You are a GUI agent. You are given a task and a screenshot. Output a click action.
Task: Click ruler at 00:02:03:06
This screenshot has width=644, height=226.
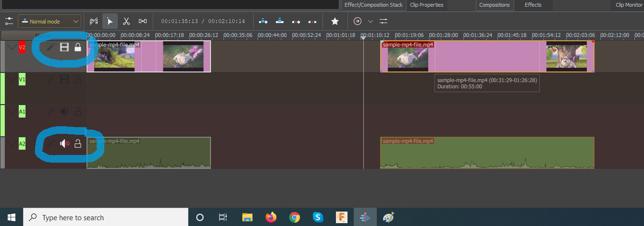pyautogui.click(x=580, y=35)
